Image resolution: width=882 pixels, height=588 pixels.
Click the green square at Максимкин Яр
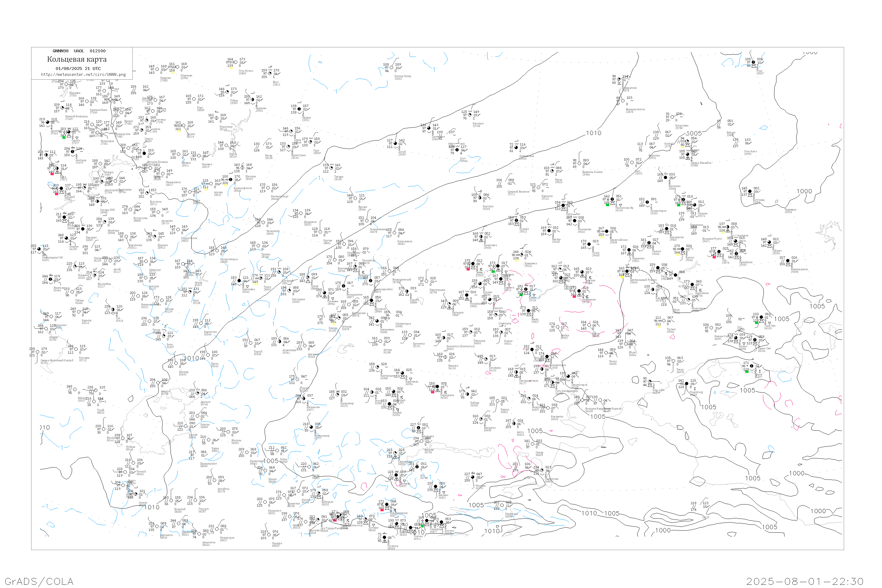coord(607,204)
